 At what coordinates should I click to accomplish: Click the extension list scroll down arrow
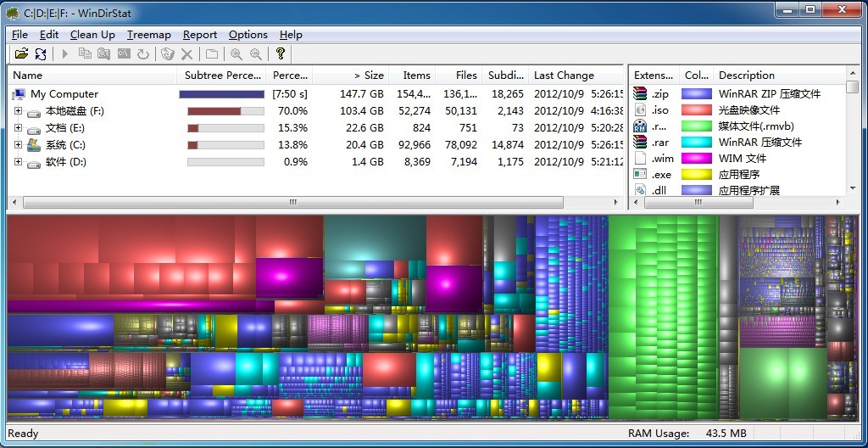click(x=852, y=189)
